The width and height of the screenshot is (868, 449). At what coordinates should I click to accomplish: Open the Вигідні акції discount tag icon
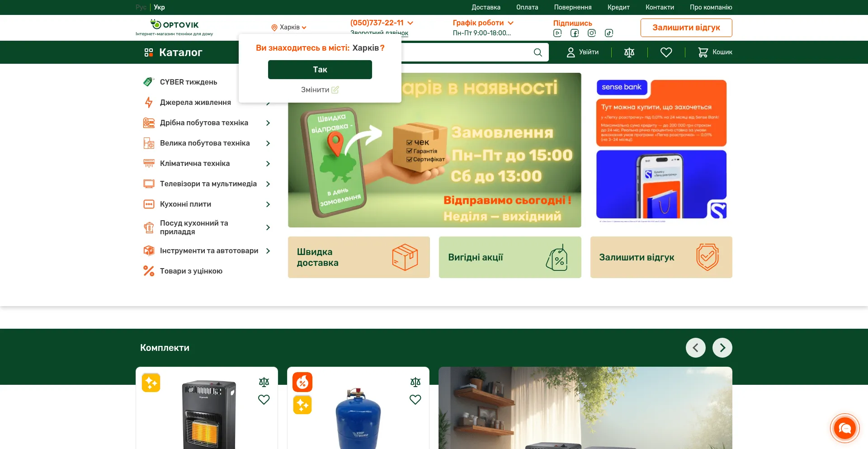[x=559, y=257]
